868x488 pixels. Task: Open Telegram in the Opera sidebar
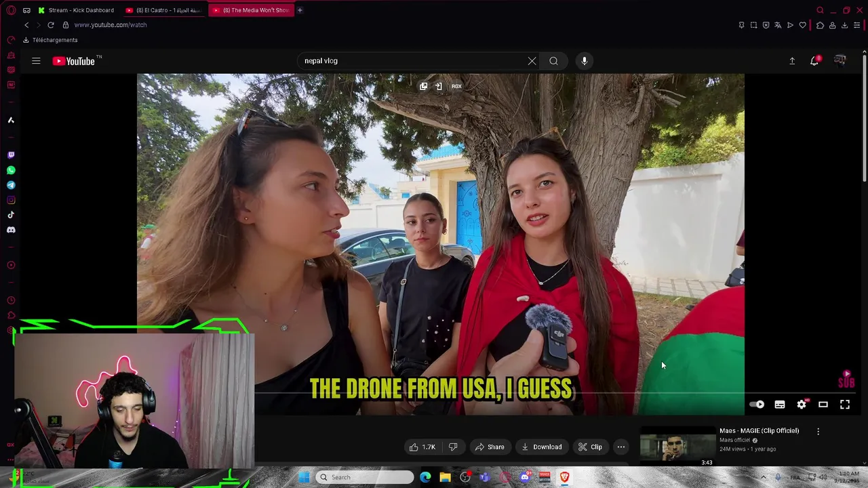pyautogui.click(x=11, y=185)
